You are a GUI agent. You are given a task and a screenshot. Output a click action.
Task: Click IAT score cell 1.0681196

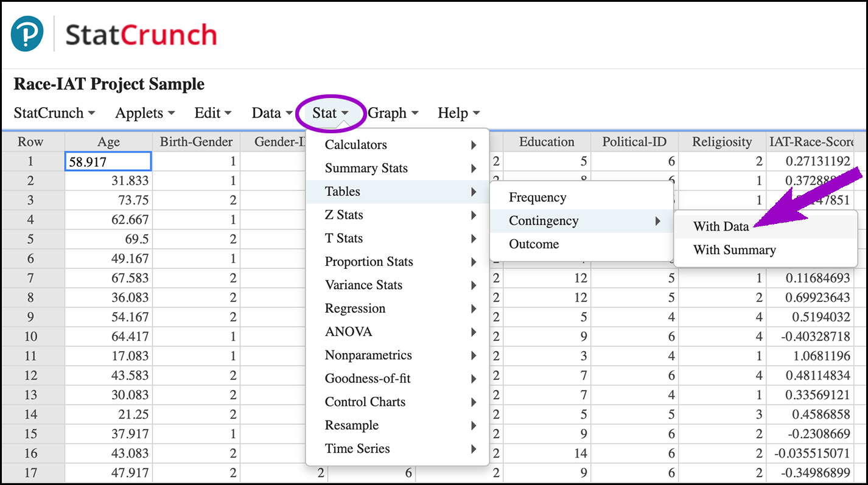coord(810,356)
